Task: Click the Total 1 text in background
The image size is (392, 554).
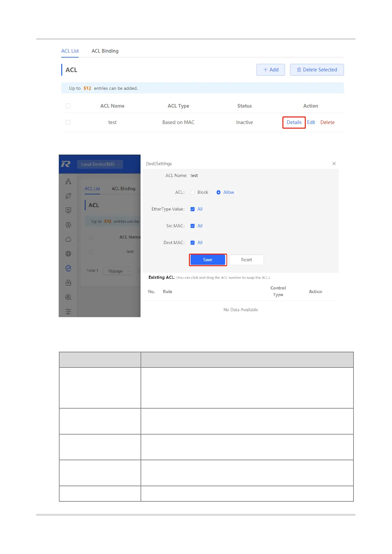Action: [92, 270]
